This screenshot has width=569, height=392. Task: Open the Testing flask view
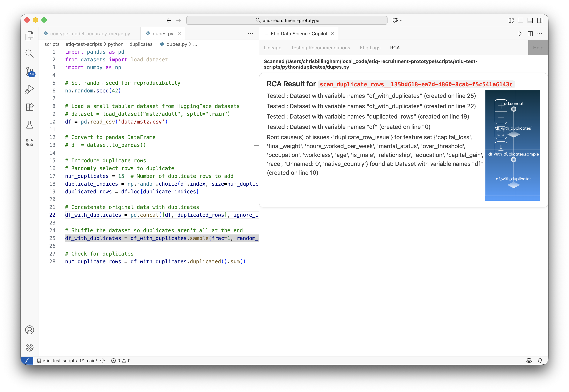[29, 125]
